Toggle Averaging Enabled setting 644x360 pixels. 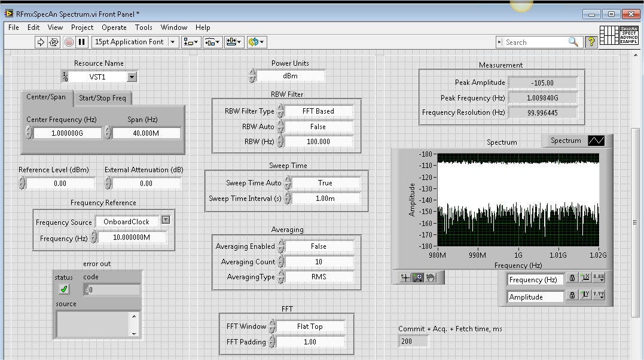(x=319, y=246)
